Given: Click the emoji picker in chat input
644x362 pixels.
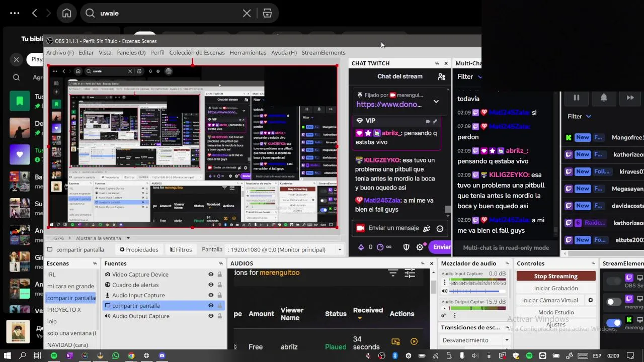Looking at the screenshot, I should coord(440,228).
